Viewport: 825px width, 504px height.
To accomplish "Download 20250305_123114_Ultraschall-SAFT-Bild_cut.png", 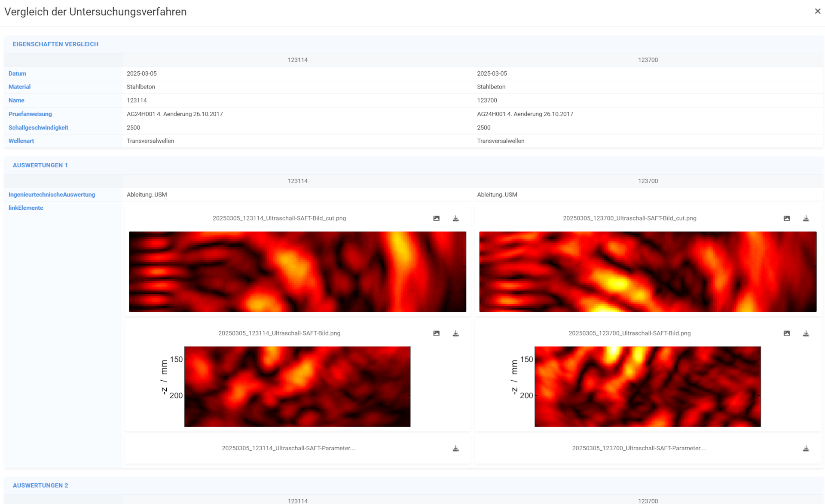I will pyautogui.click(x=455, y=218).
